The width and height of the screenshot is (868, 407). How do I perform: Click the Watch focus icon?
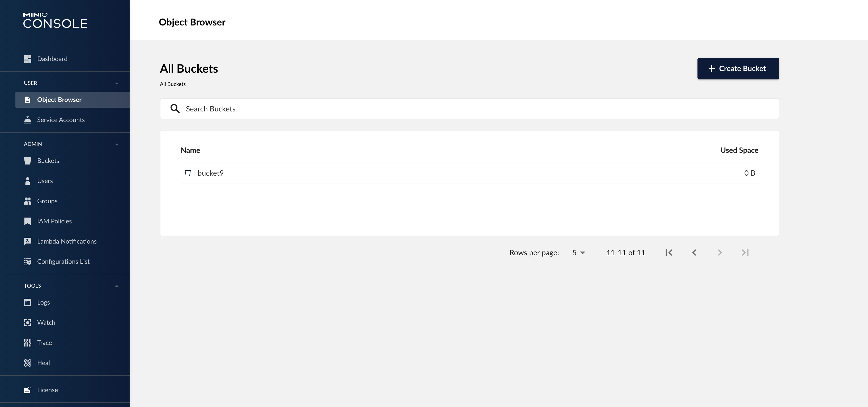click(x=28, y=323)
